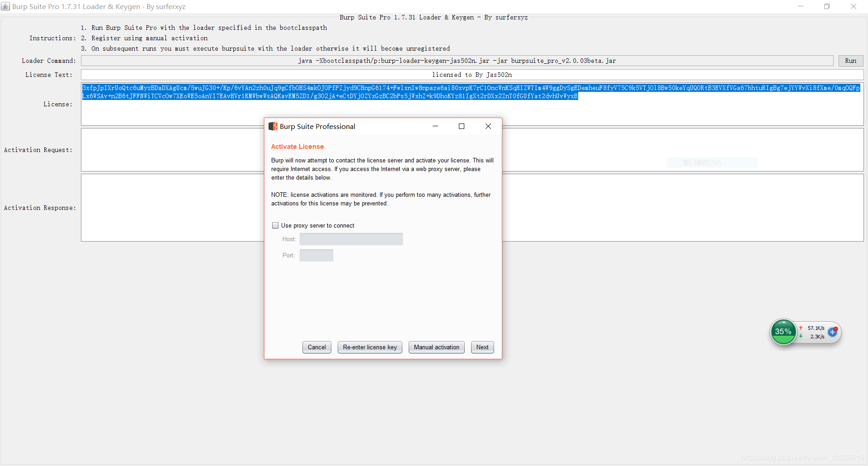868x466 pixels.
Task: Click inside the License key text area
Action: [x=472, y=104]
